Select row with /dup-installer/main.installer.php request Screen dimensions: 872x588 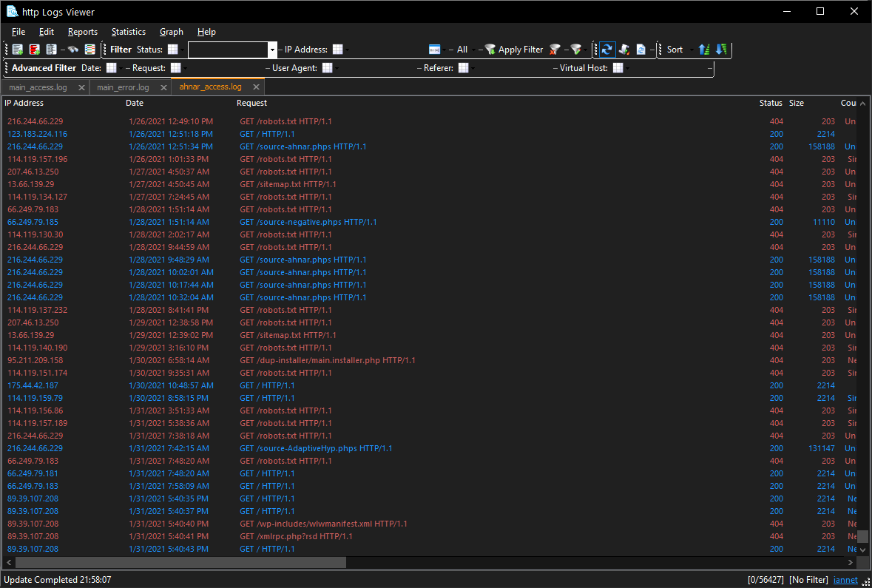[x=327, y=360]
